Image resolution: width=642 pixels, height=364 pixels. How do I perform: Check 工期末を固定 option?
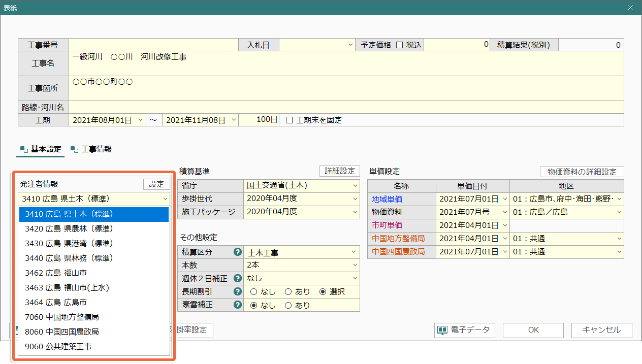click(290, 120)
